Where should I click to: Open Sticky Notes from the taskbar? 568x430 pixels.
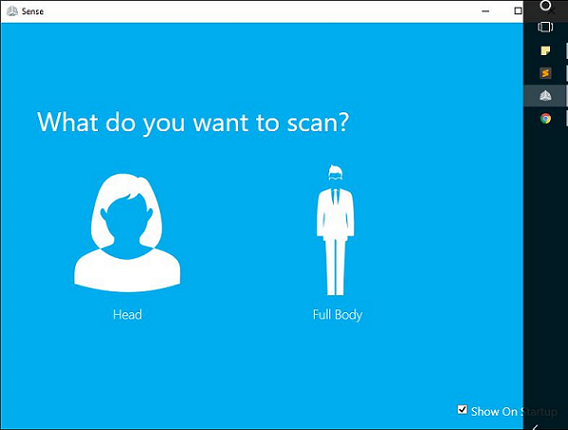click(x=545, y=50)
